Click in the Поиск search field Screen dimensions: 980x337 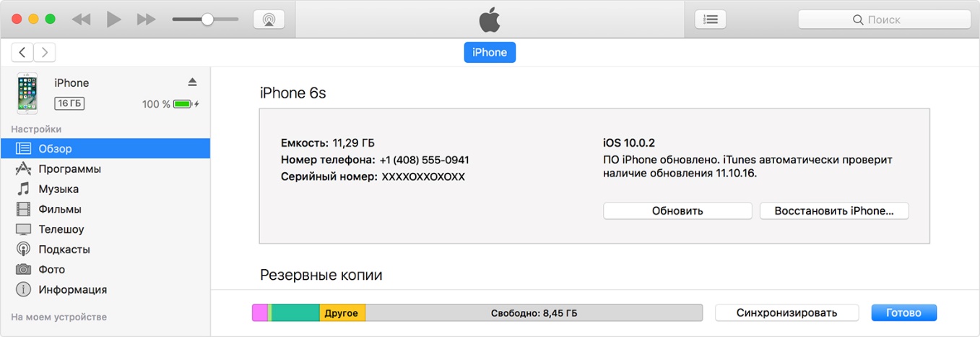(x=883, y=20)
